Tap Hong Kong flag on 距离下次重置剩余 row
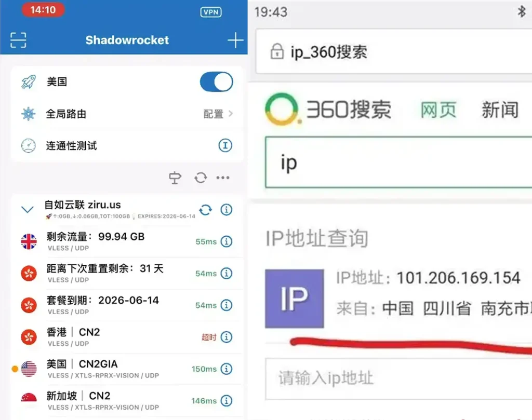Viewport: 532px width, 420px height. [29, 273]
